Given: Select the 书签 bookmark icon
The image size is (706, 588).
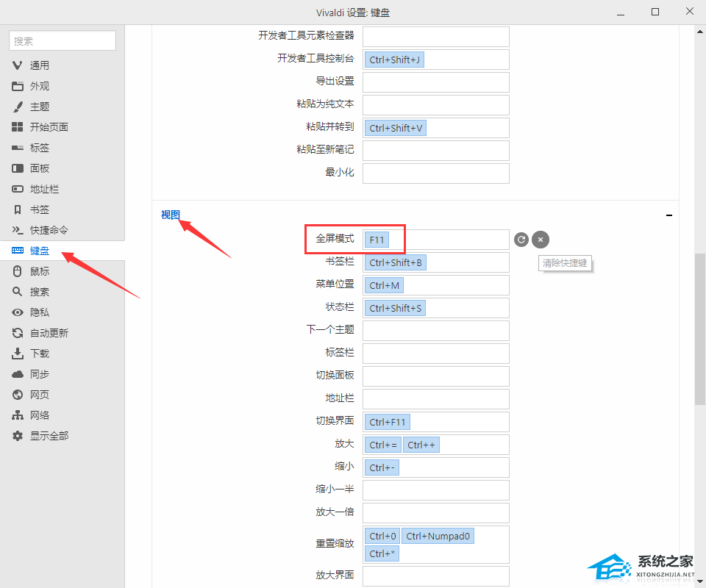Looking at the screenshot, I should click(x=18, y=209).
